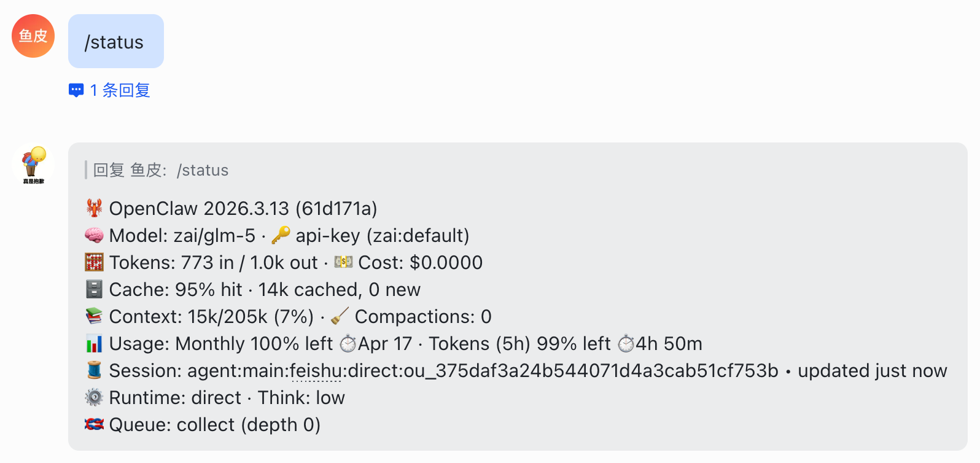
Task: Click the gear icon beside Runtime
Action: point(94,397)
